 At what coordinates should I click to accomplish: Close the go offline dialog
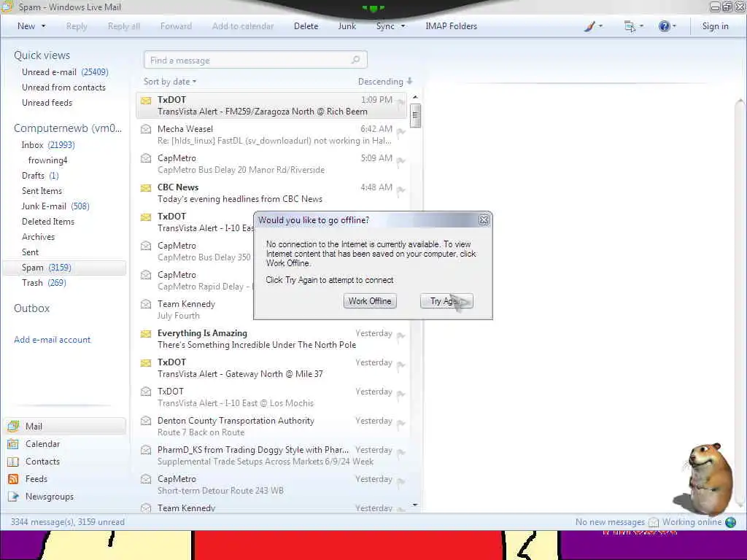tap(484, 220)
